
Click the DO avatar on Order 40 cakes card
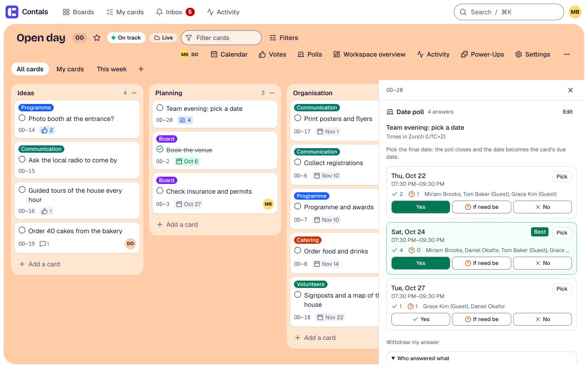[x=130, y=244]
